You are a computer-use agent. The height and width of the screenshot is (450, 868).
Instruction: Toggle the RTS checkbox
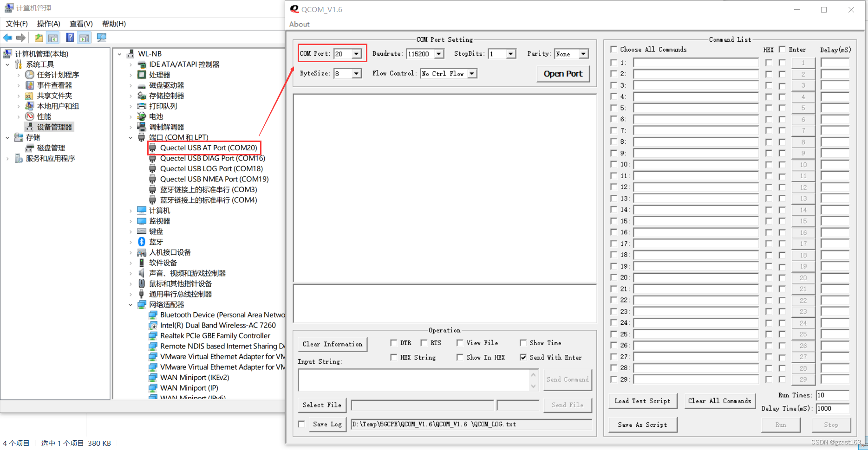(x=424, y=343)
